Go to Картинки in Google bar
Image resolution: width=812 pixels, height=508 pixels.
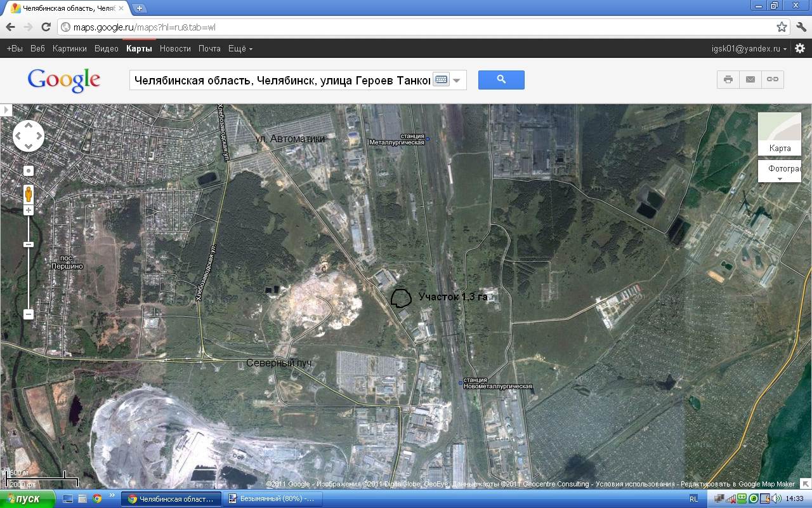pyautogui.click(x=70, y=48)
